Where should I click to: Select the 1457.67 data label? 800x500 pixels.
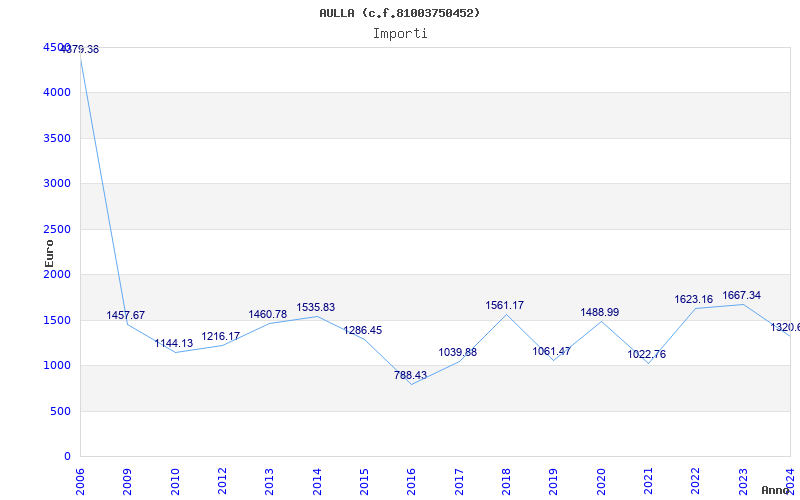point(126,315)
